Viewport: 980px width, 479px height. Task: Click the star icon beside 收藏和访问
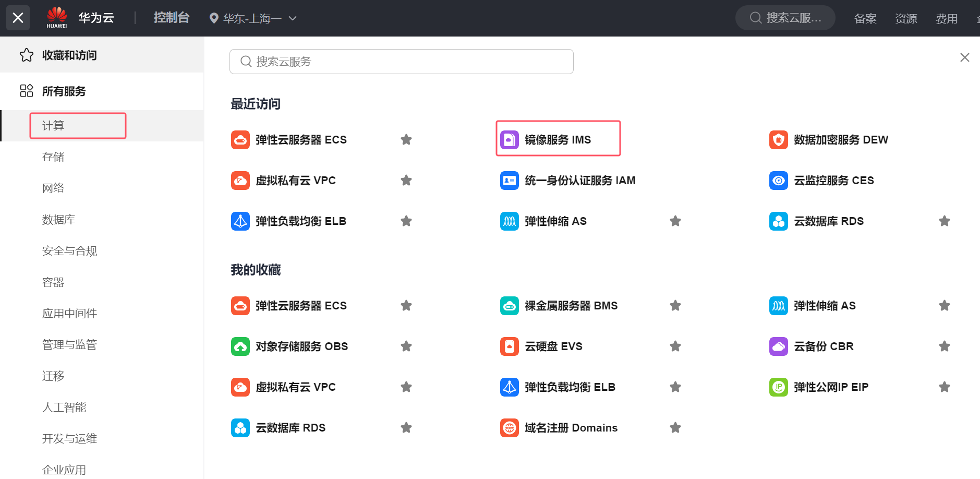(x=27, y=55)
